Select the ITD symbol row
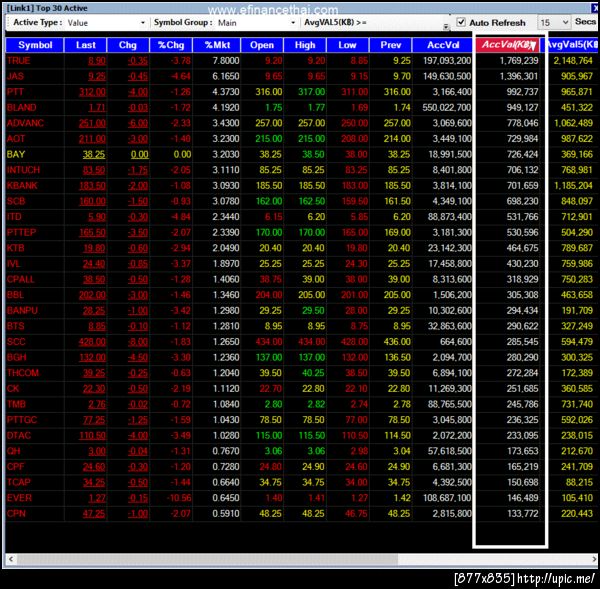 click(x=302, y=217)
